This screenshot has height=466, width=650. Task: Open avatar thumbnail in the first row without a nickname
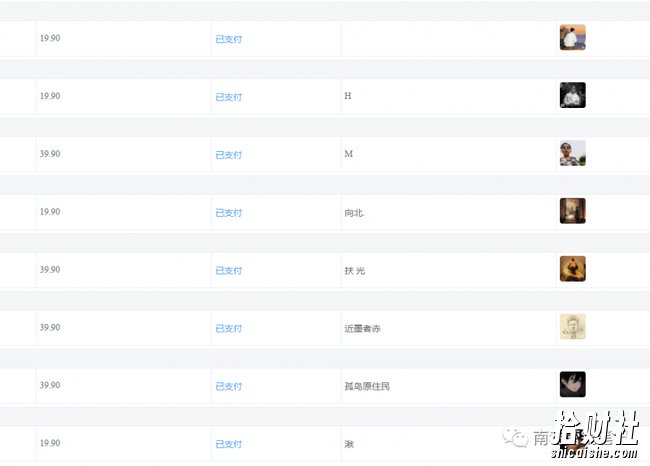coord(572,37)
